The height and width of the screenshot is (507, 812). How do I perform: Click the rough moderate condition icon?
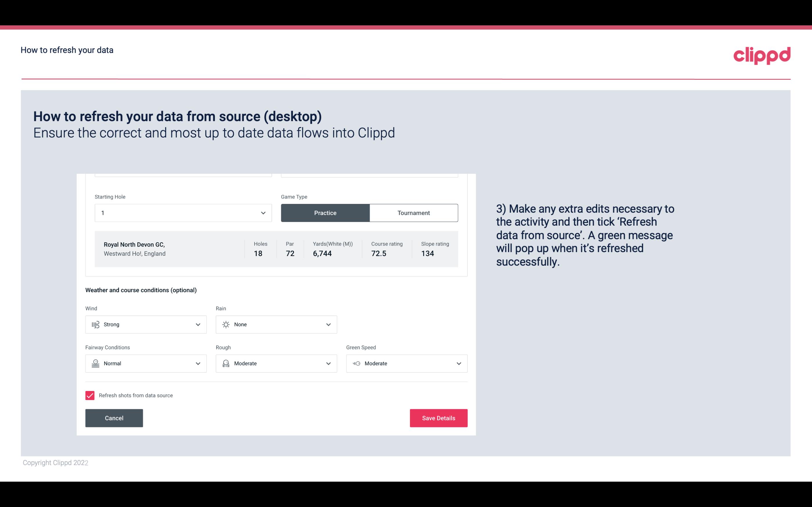click(x=226, y=363)
